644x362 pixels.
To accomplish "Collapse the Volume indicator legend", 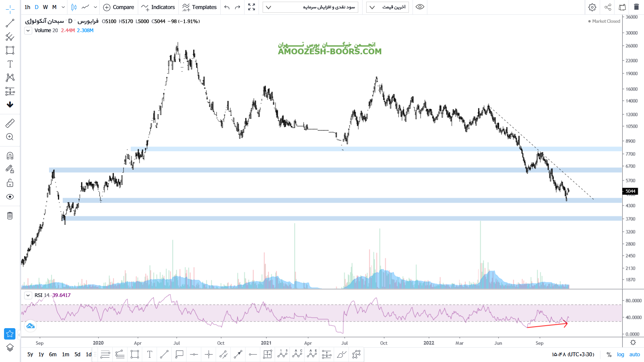I will (x=28, y=31).
